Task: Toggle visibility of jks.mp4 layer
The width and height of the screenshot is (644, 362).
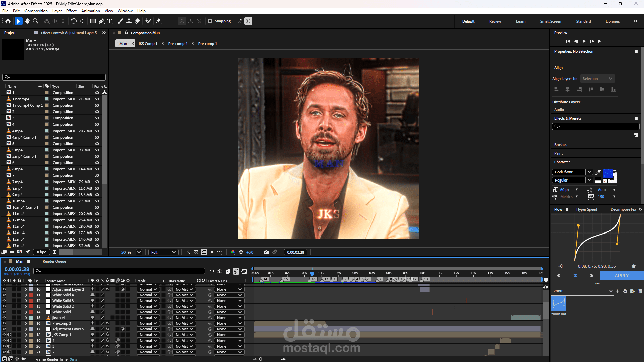Action: click(x=4, y=318)
